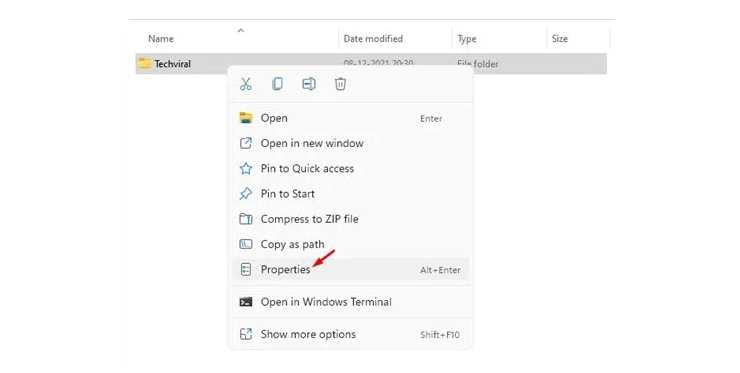
Task: Choose Open from the context menu
Action: click(x=350, y=118)
